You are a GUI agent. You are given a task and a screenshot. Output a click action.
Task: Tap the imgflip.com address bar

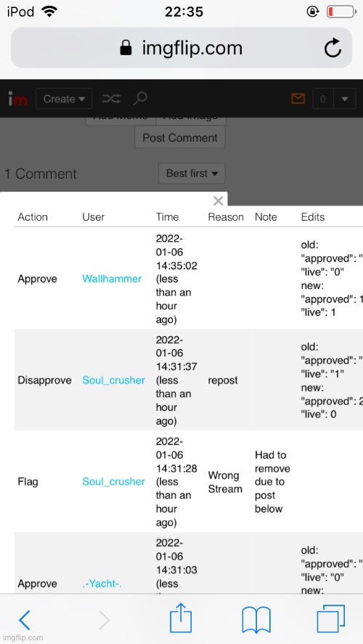click(x=181, y=48)
